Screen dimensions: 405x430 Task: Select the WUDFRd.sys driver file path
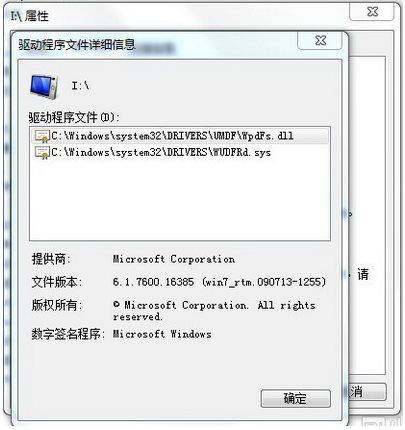pyautogui.click(x=161, y=152)
